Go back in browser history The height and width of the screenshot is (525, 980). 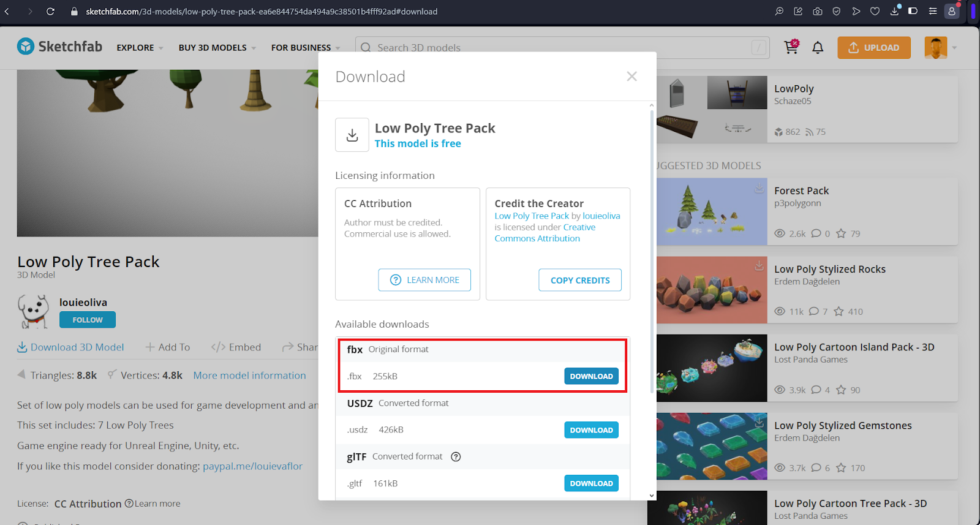(7, 11)
